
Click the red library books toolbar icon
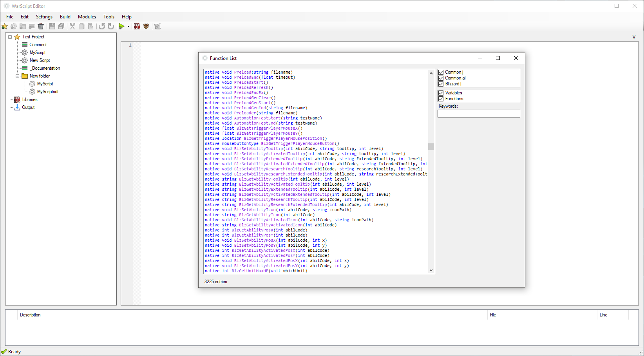pyautogui.click(x=137, y=26)
